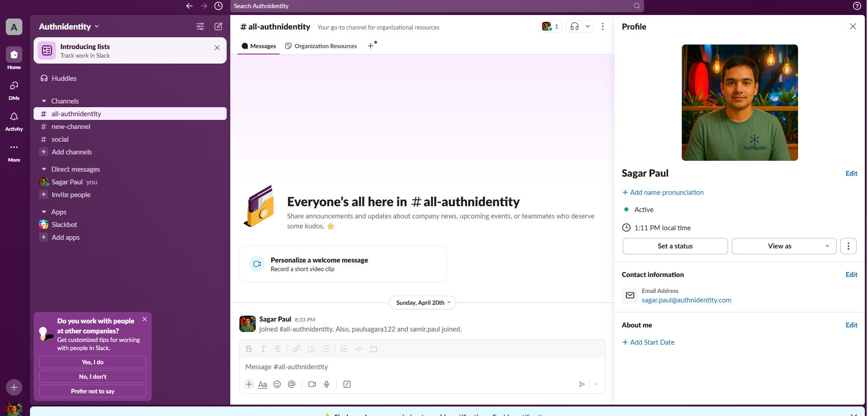Open huddle options dropdown arrow
The width and height of the screenshot is (868, 416).
tap(588, 26)
